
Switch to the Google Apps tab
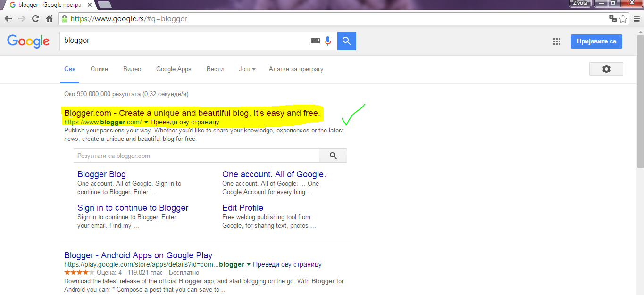[174, 69]
